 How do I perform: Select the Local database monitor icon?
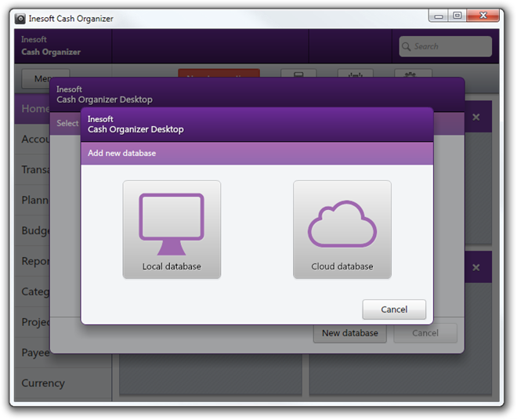(x=172, y=225)
